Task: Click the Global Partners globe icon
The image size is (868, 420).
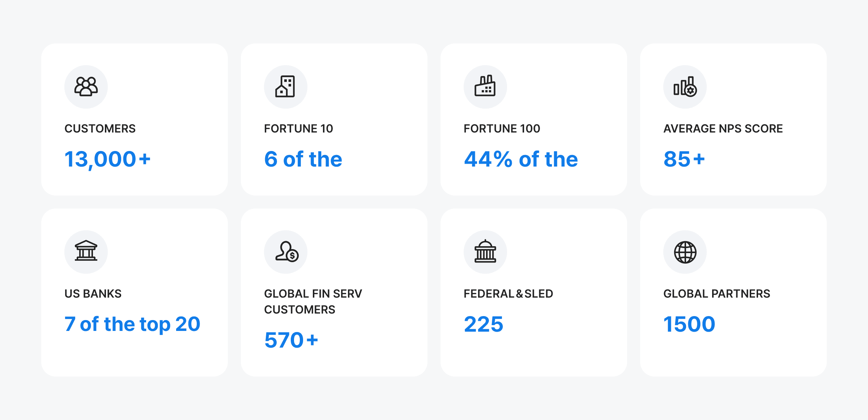Action: point(685,252)
